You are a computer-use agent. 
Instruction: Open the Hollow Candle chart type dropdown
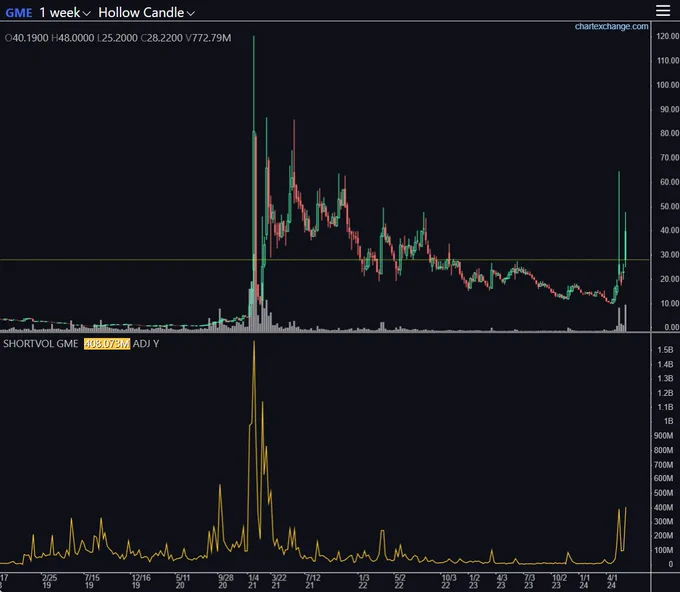146,13
